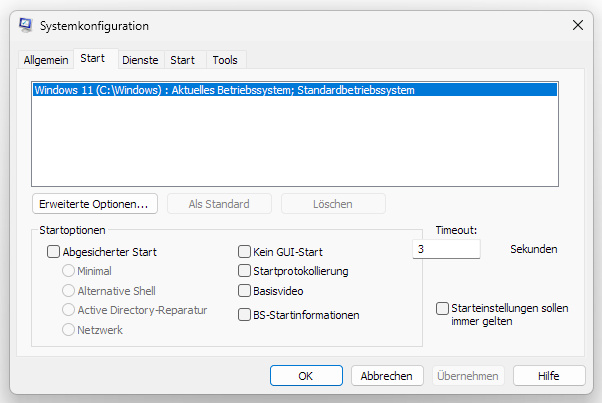Open Hilfe for this dialog

click(x=549, y=376)
